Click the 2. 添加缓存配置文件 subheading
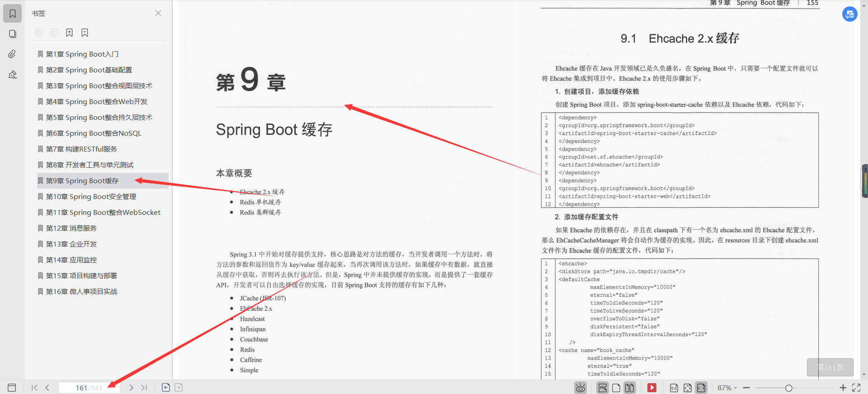This screenshot has height=394, width=868. point(586,217)
